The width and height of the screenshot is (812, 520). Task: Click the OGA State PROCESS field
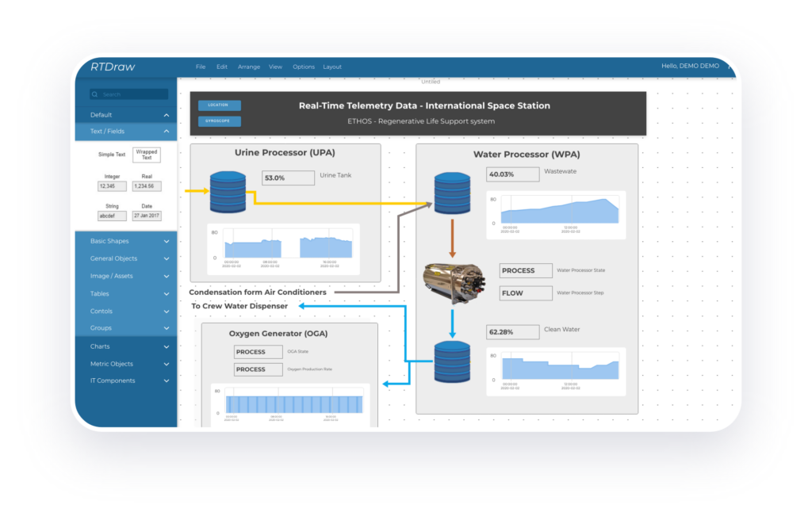click(x=258, y=352)
